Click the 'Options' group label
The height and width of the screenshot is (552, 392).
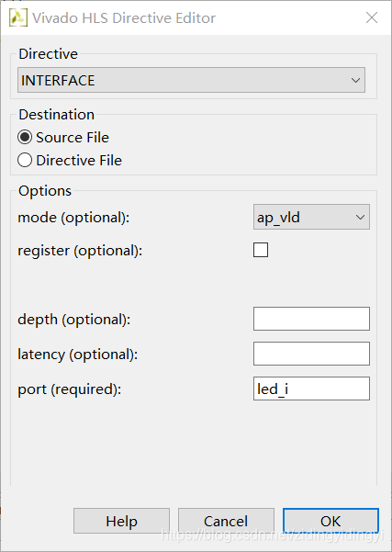tap(45, 191)
